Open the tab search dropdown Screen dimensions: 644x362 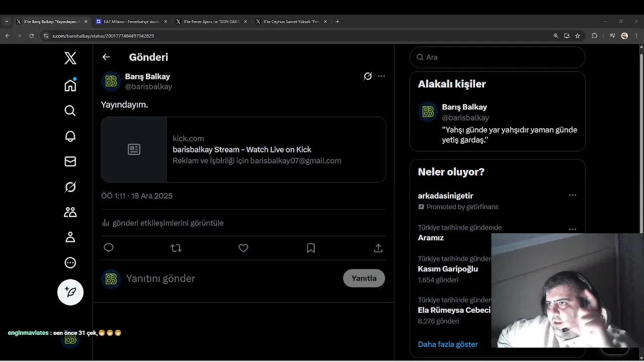7,22
